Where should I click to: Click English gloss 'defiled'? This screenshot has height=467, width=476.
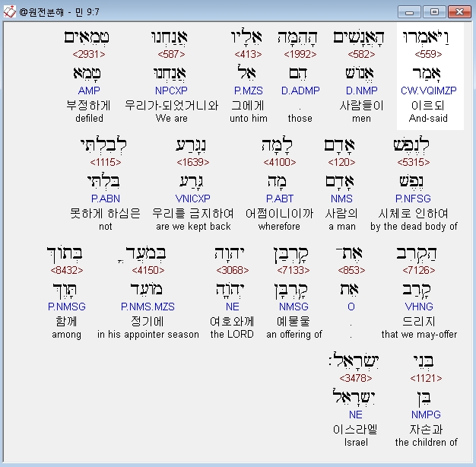[x=89, y=118]
